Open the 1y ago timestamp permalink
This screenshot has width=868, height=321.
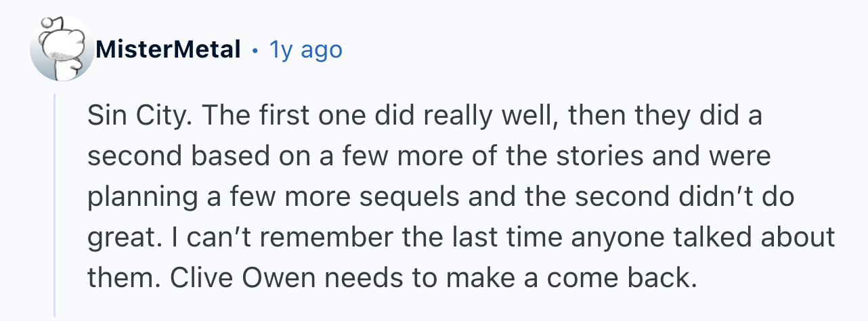pyautogui.click(x=305, y=49)
